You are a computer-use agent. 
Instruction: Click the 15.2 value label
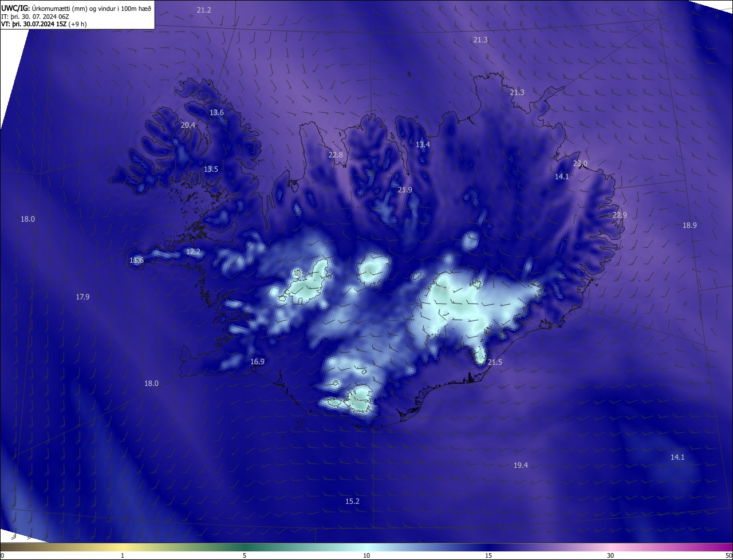tap(352, 502)
